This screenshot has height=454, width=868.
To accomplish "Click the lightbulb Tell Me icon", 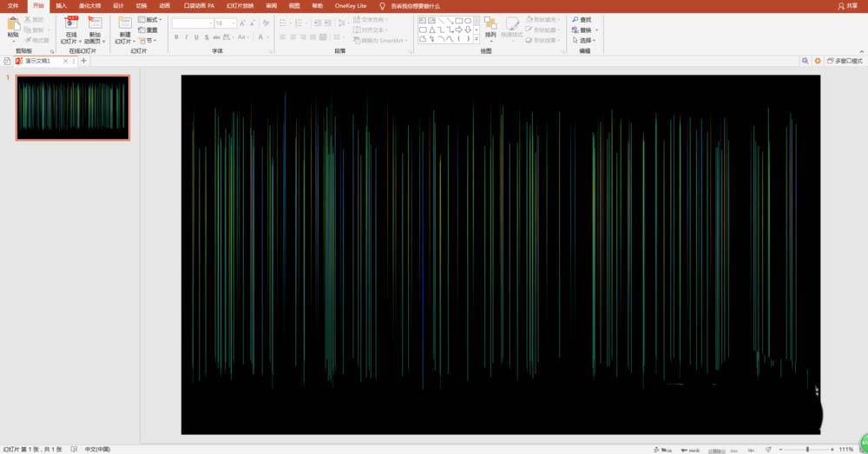I will tap(382, 6).
